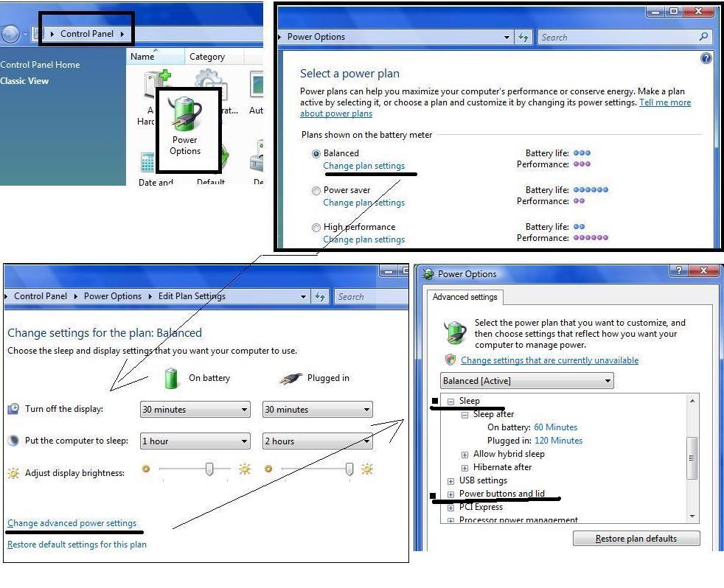Click the On battery 60 Minutes value
The height and width of the screenshot is (588, 724).
pos(555,427)
